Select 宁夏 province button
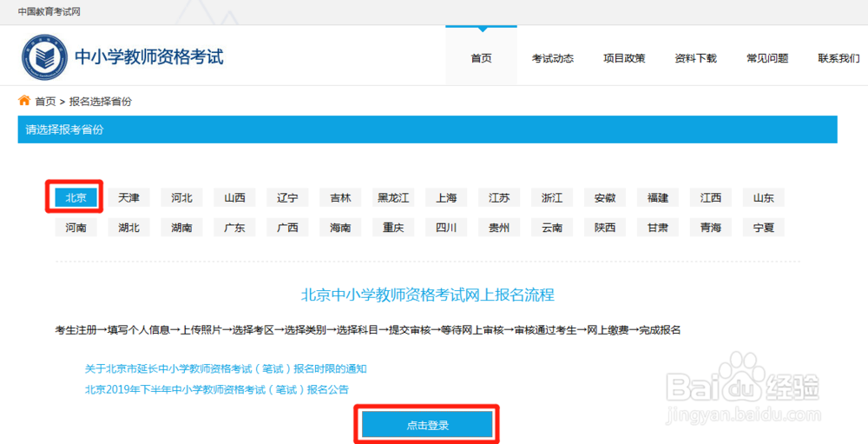The height and width of the screenshot is (444, 868). click(764, 228)
